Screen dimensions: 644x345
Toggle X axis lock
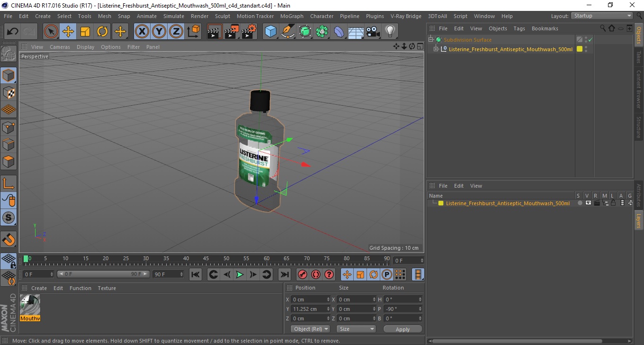142,32
